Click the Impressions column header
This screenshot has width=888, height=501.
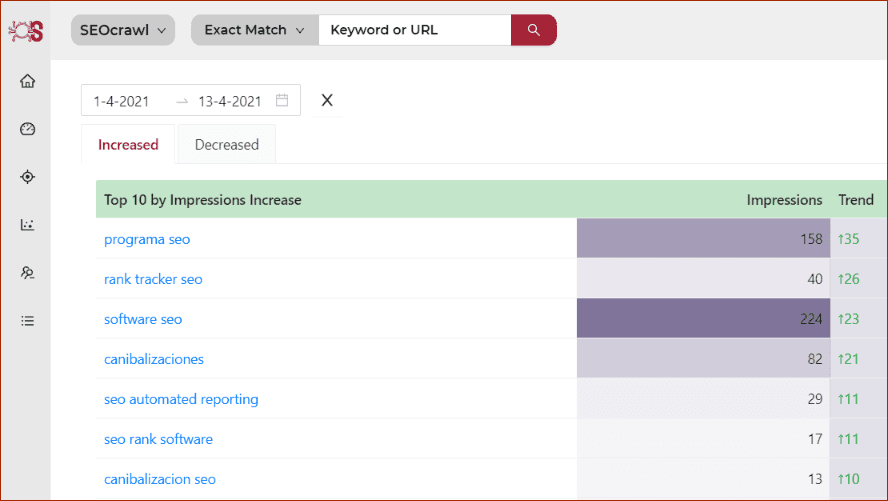(x=784, y=200)
